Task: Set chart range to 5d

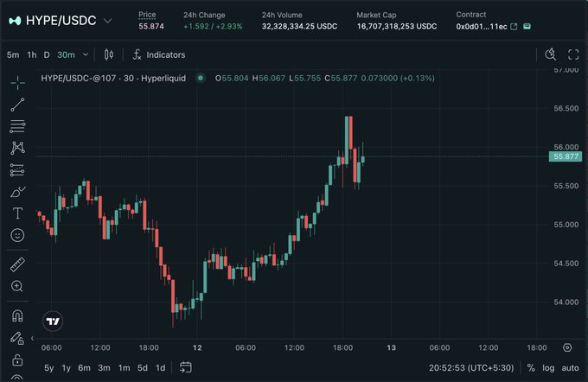Action: [143, 368]
